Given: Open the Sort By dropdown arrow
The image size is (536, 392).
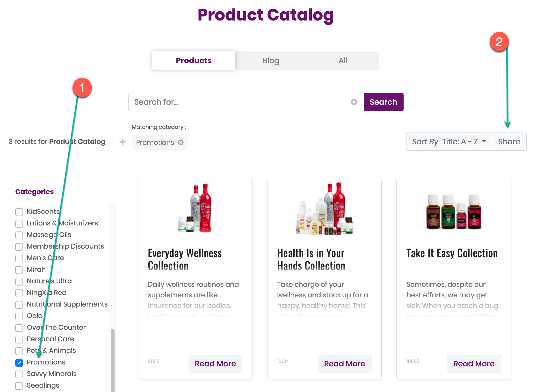Looking at the screenshot, I should tap(484, 142).
